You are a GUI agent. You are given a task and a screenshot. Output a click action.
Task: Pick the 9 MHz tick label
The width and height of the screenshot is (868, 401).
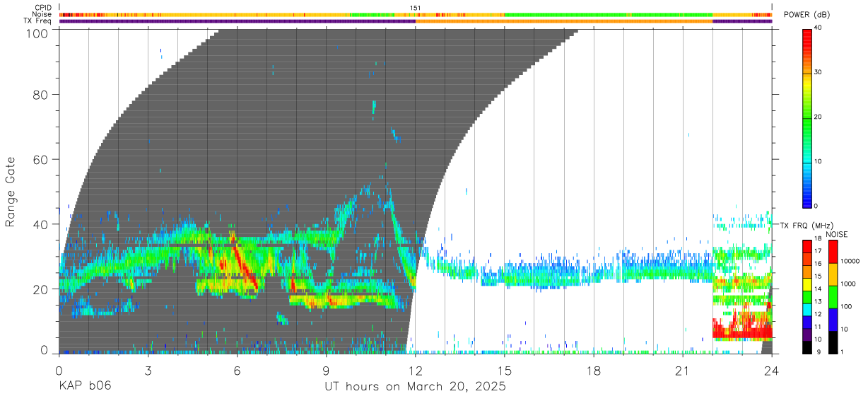click(817, 351)
